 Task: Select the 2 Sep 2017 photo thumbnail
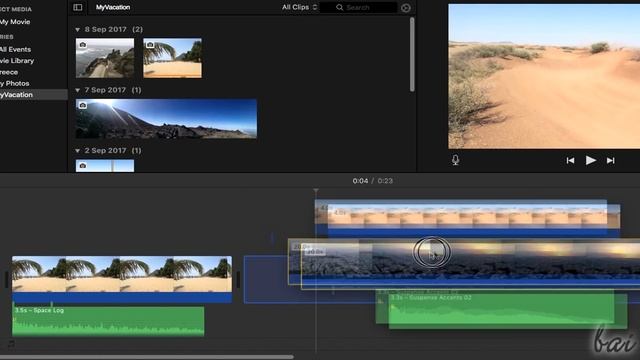105,166
